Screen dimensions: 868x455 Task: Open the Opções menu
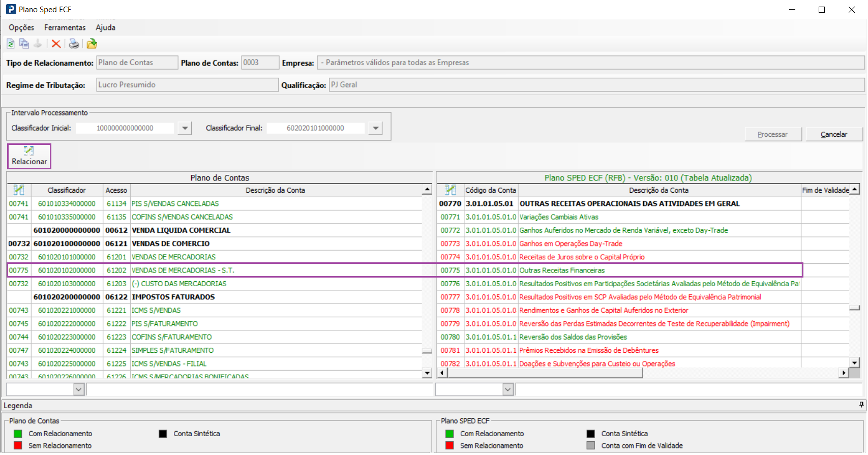(x=21, y=27)
